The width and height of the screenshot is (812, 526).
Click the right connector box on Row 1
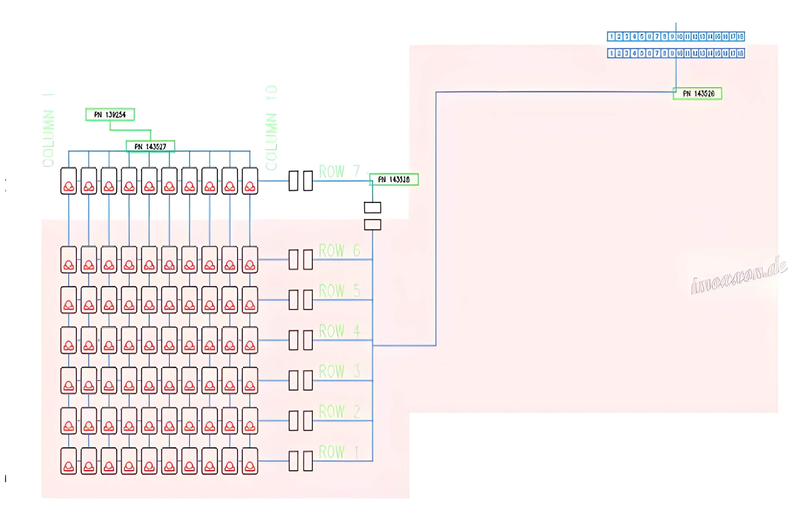[x=308, y=461]
